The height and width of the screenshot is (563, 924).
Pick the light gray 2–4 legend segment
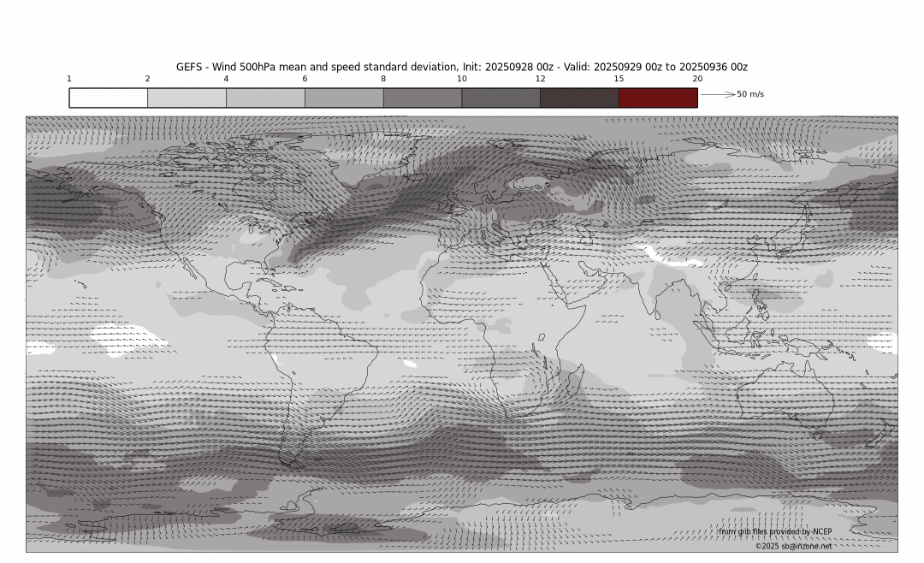(x=187, y=98)
